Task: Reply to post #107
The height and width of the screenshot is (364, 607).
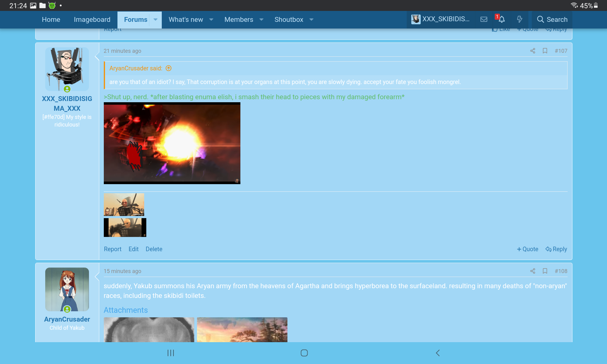Action: coord(556,249)
